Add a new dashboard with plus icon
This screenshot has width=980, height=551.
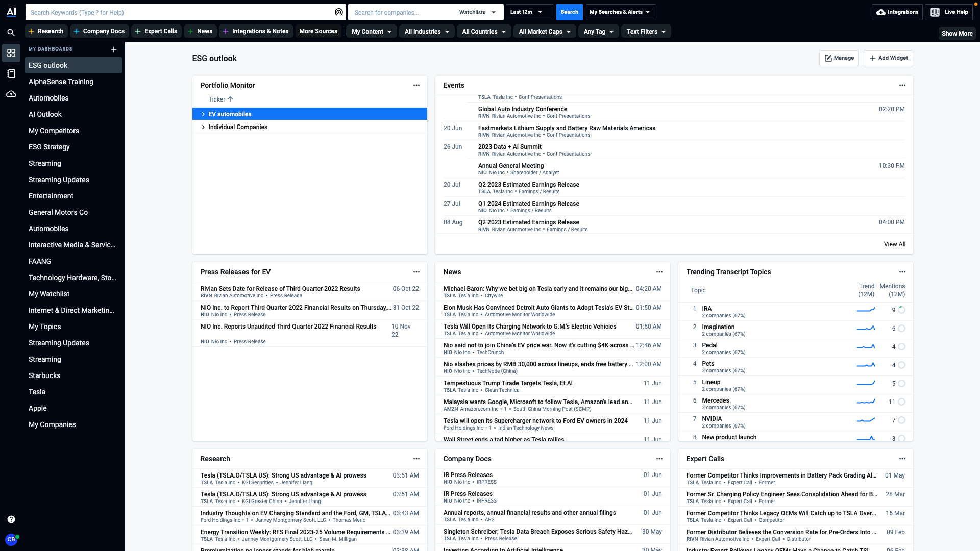114,49
